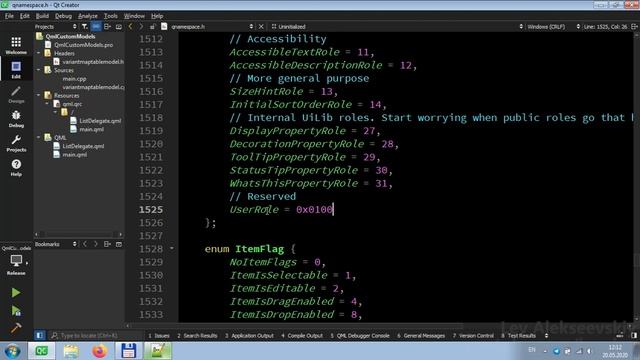
Task: Open the Projects view selector dropdown
Action: 56,27
